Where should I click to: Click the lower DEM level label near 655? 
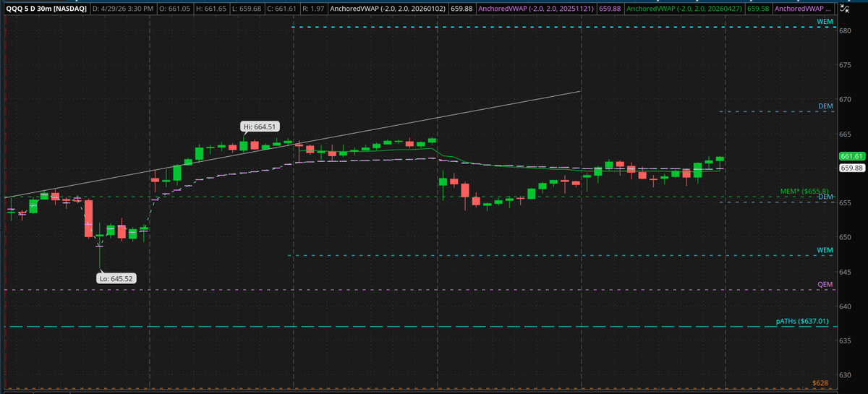point(825,197)
